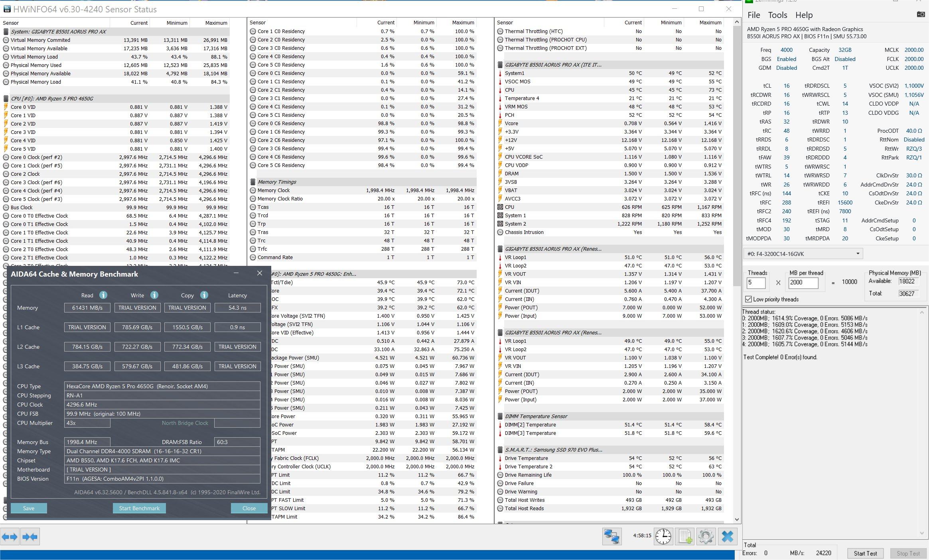Click the L3 Cache Read value 384.75 GB/s

pyautogui.click(x=87, y=366)
